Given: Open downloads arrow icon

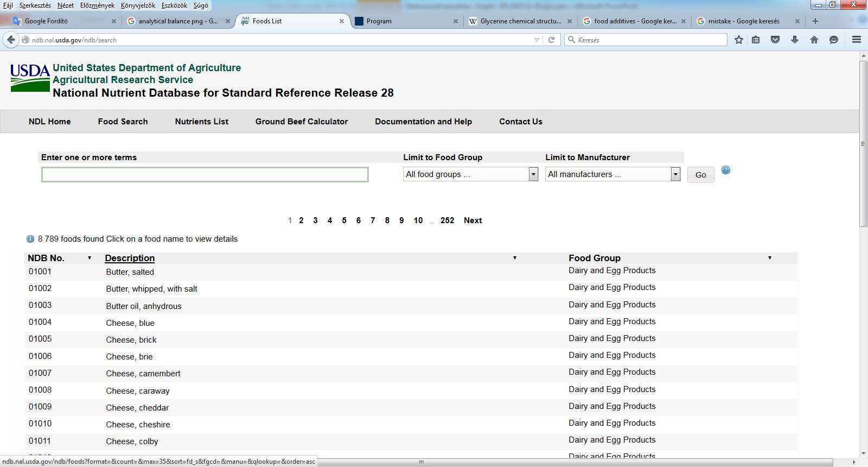Looking at the screenshot, I should click(795, 40).
